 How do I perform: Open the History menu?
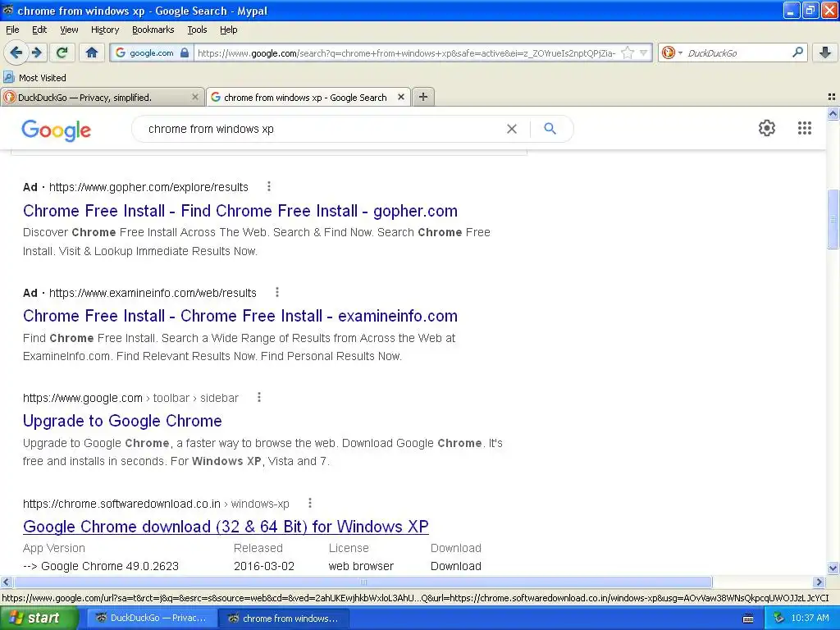[105, 30]
